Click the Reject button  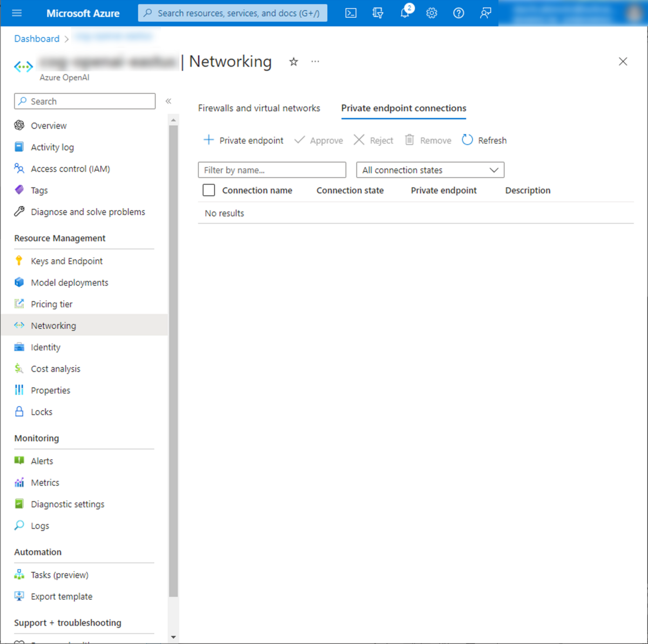[x=373, y=140]
